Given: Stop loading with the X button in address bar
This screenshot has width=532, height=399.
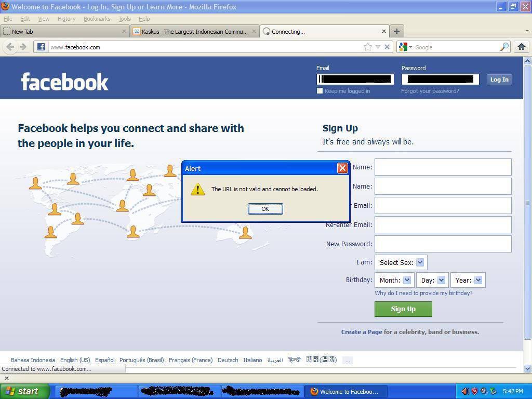Looking at the screenshot, I should point(387,47).
